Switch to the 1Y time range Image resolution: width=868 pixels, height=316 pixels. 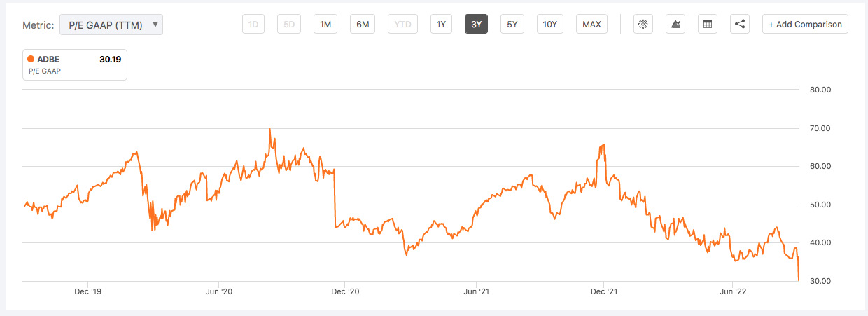441,25
